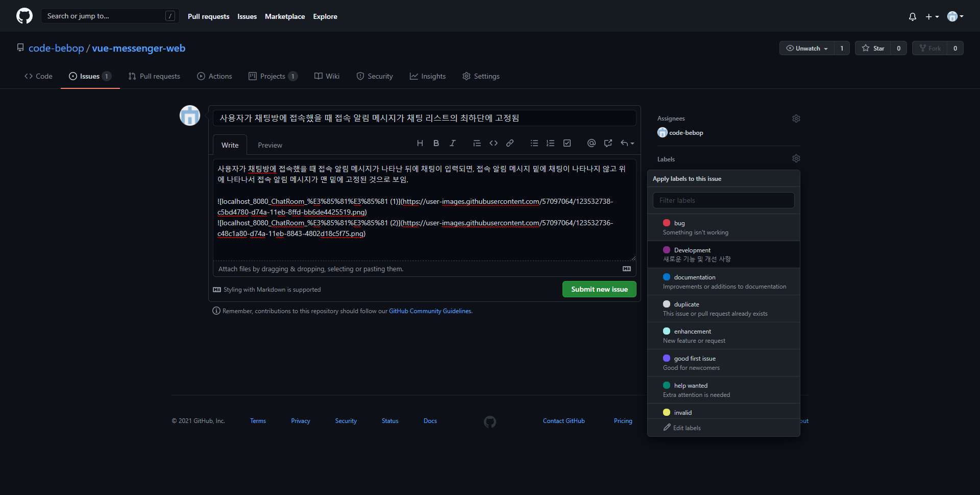The image size is (980, 495).
Task: Open GitHub Community Guidelines link
Action: pyautogui.click(x=430, y=311)
